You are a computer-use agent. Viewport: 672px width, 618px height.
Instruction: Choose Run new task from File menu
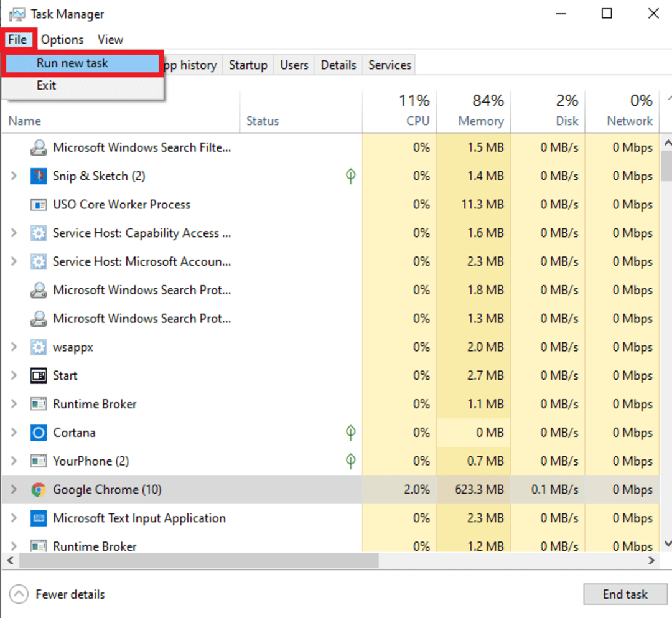point(82,63)
